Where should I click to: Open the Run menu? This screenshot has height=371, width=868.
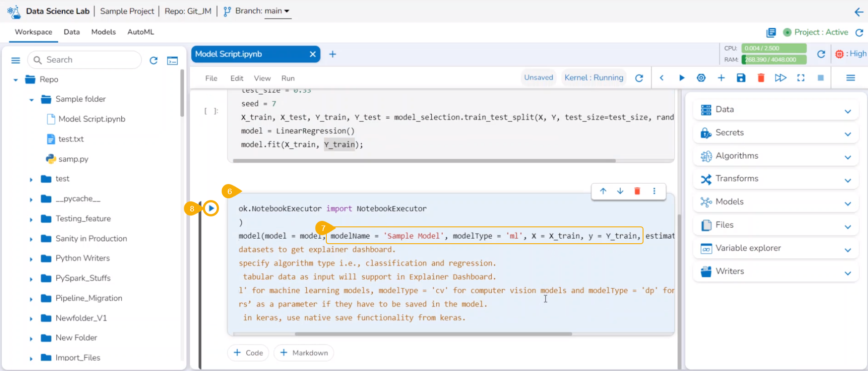[288, 78]
